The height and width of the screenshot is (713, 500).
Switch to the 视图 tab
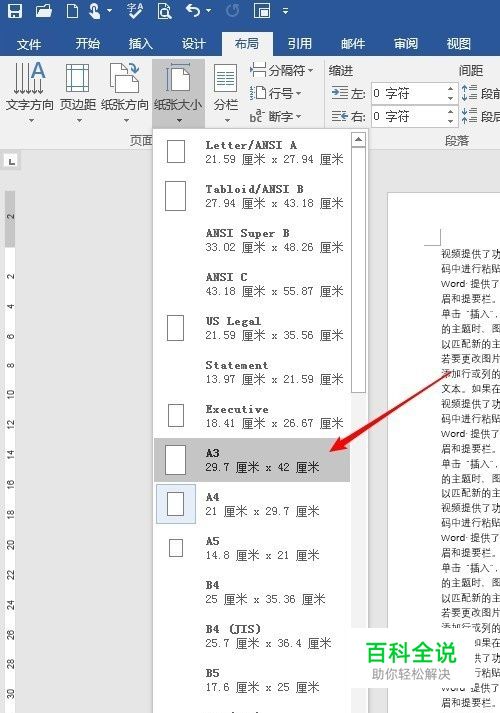459,44
